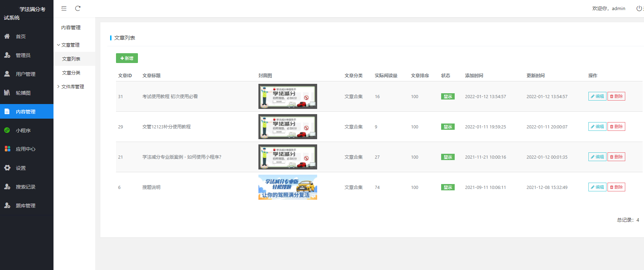Toggle 显示 status for article 29
This screenshot has width=644, height=270.
click(448, 127)
